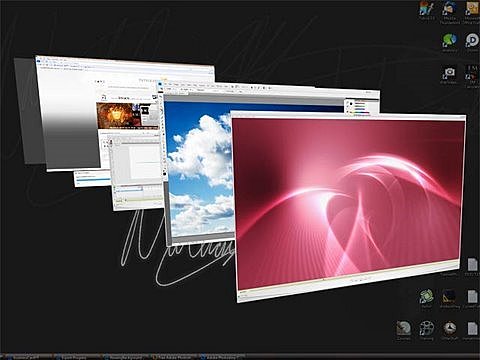Open the colorful figure icon beside Thunderbird

point(427,11)
